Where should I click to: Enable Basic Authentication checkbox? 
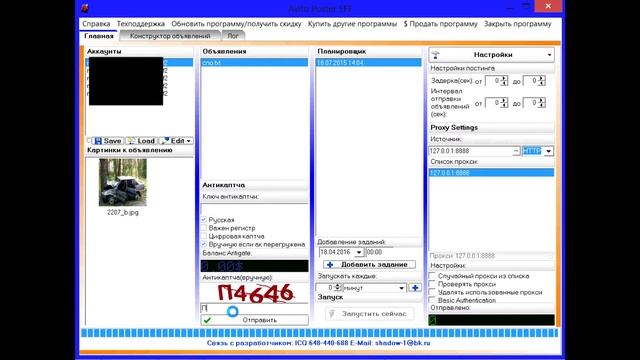[432, 300]
